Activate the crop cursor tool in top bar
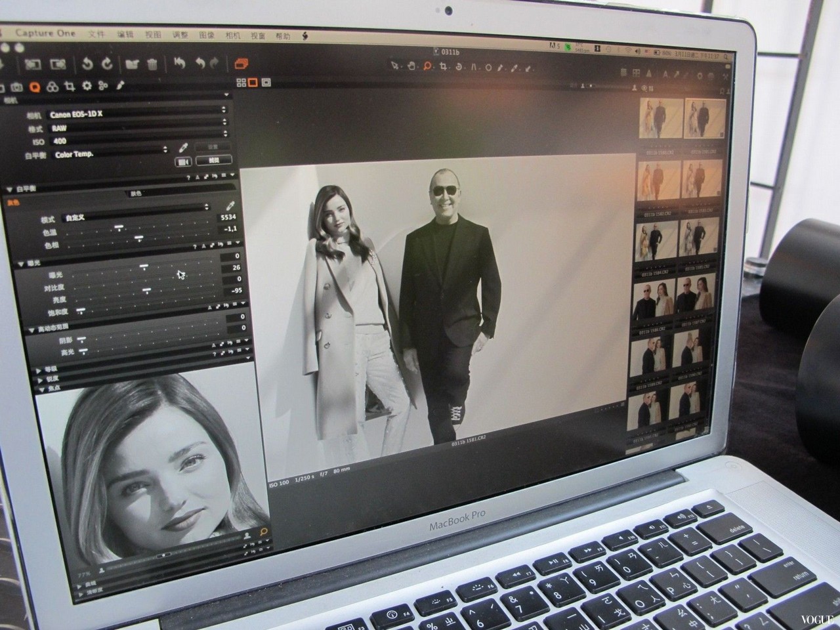 tap(444, 66)
